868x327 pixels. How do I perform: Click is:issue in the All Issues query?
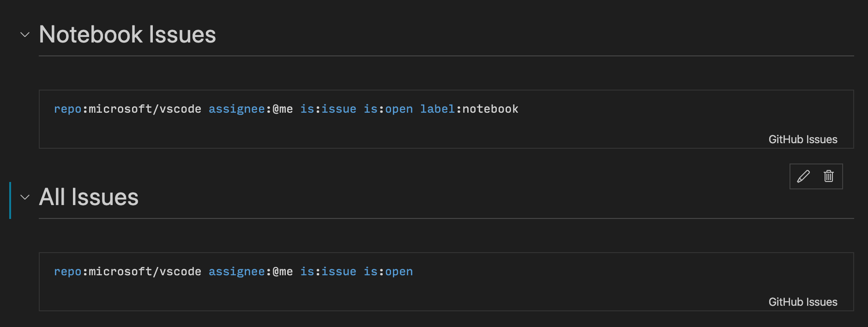(x=329, y=271)
